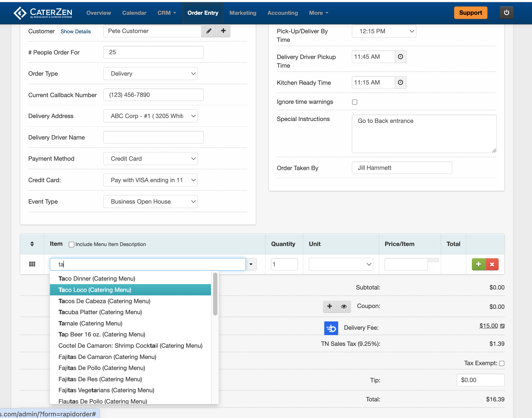Screen dimensions: 532x418
Task: Click clock icon for Kitchen Ready Time
Action: point(400,83)
